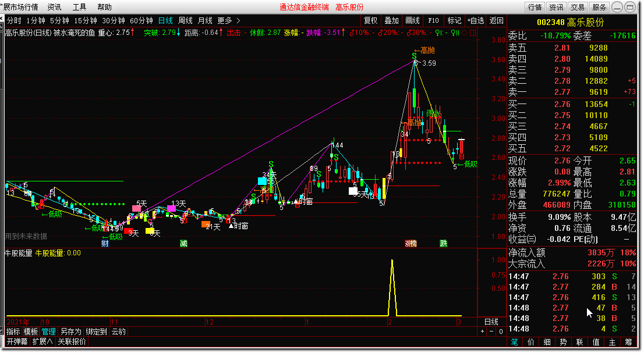Click the split-pane icon in indicator header

pos(473,33)
